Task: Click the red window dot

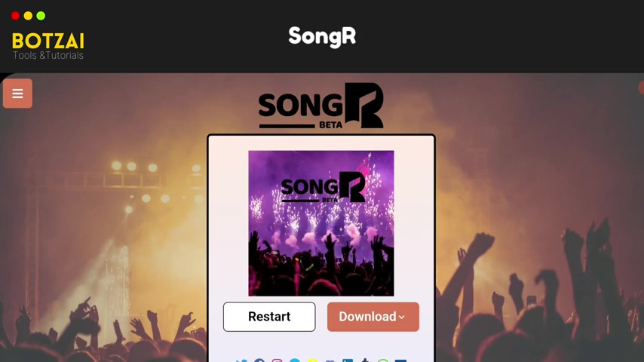Action: tap(15, 16)
